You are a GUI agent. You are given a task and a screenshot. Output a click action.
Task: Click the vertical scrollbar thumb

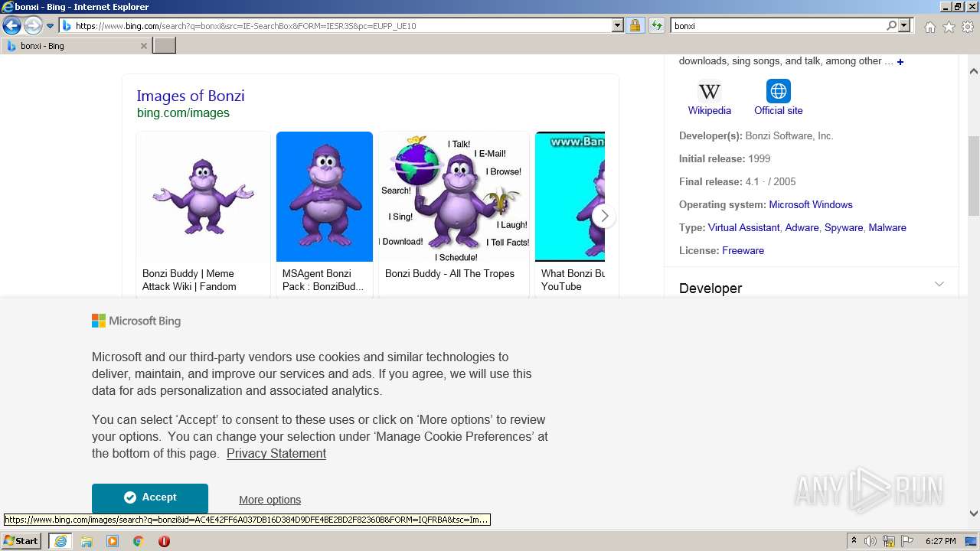pyautogui.click(x=974, y=176)
